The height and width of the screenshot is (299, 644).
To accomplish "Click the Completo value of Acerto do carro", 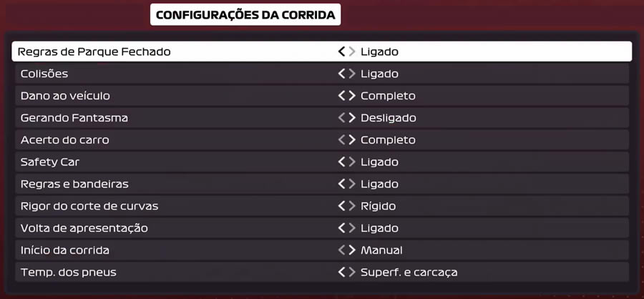I will (x=388, y=140).
